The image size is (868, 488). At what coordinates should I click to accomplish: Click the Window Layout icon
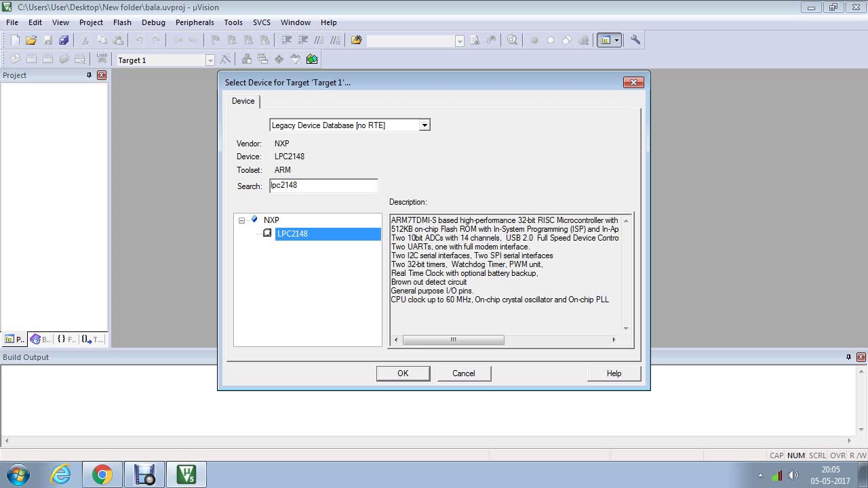605,40
